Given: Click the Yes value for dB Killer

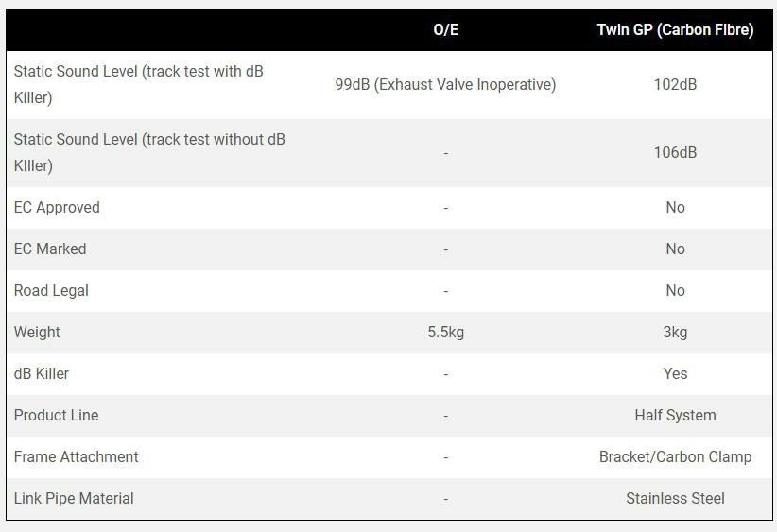Looking at the screenshot, I should click(x=675, y=374).
